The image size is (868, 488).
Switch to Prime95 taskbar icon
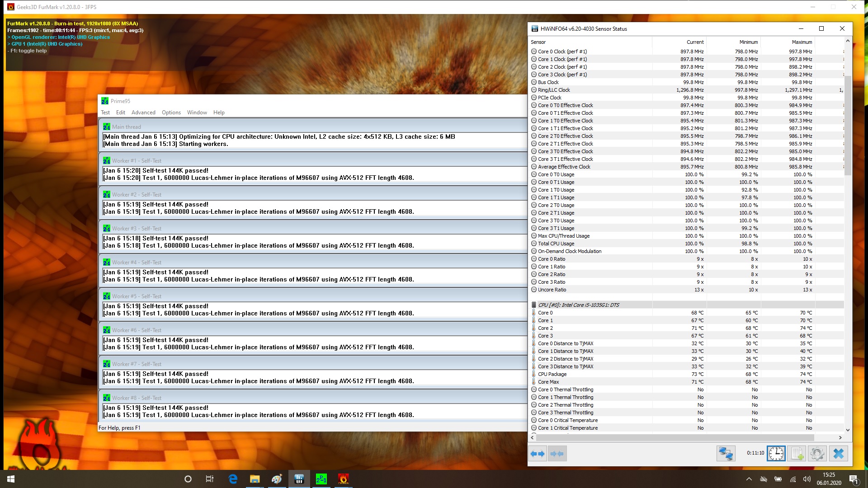coord(321,479)
